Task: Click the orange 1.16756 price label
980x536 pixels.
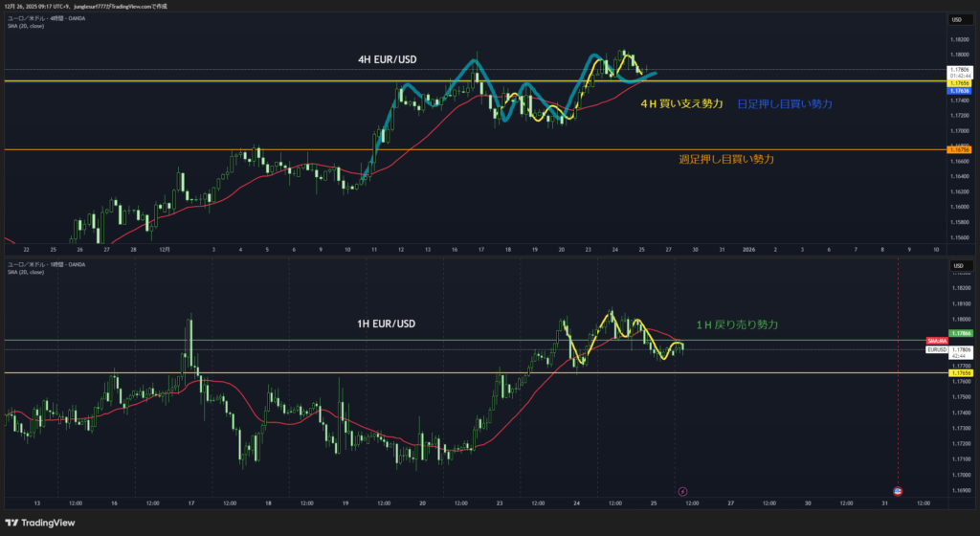Action: tap(959, 150)
